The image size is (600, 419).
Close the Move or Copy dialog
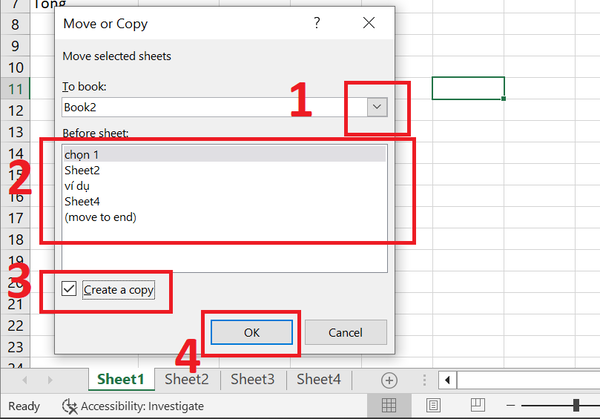369,23
